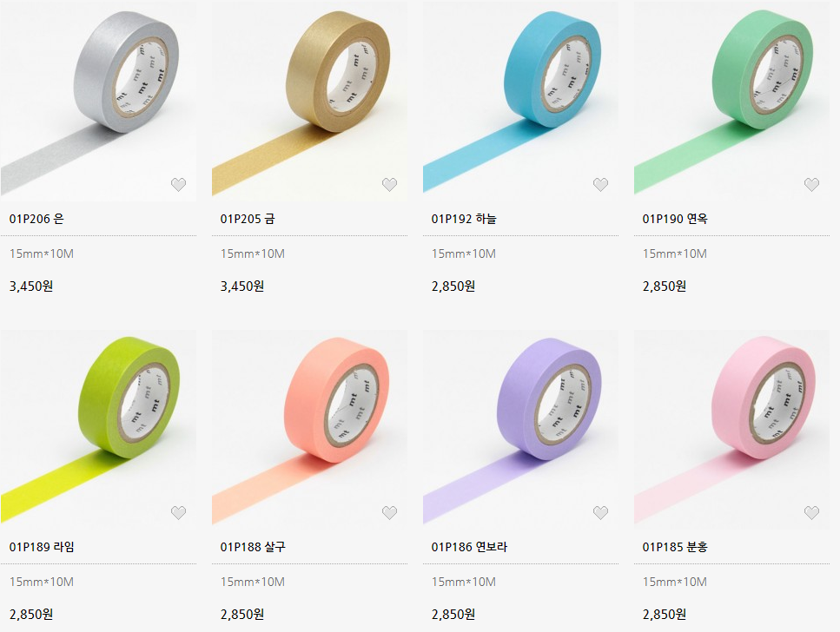The image size is (840, 632).
Task: Toggle the wishlist heart on mint 01P190 tape
Action: point(811,185)
